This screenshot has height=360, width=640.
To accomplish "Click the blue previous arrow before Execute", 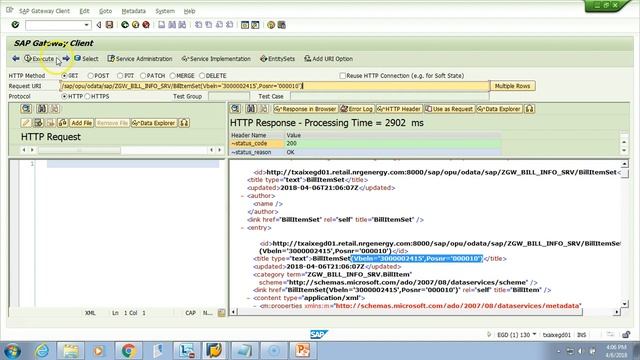I will coord(16,59).
